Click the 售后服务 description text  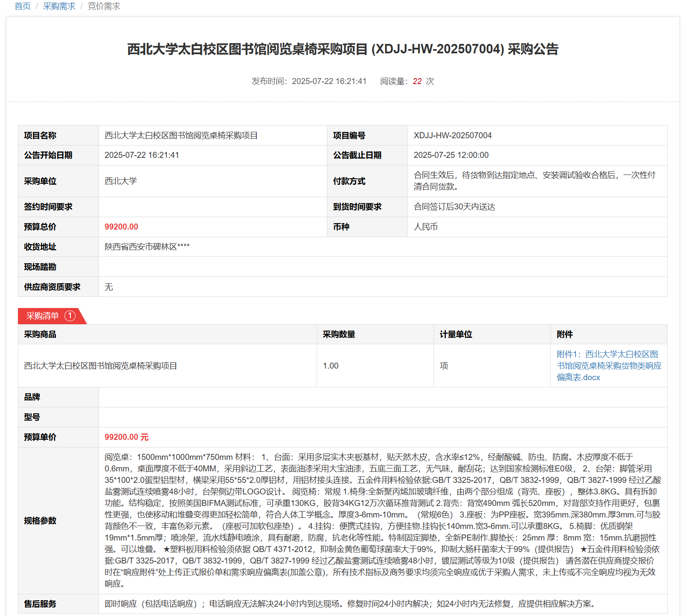[350, 604]
